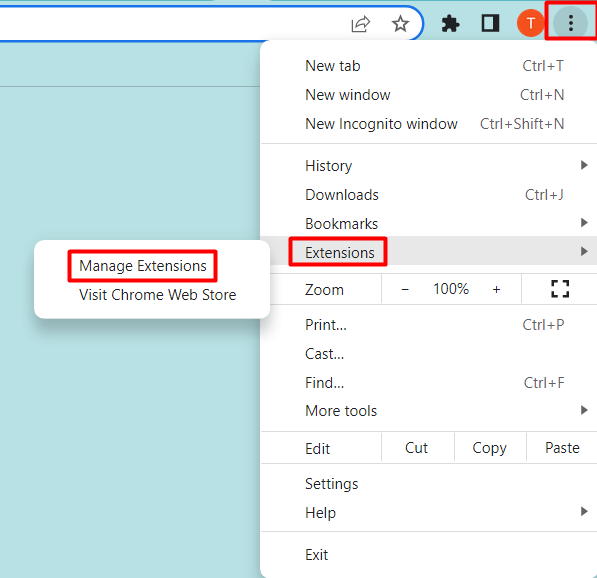The width and height of the screenshot is (597, 578).
Task: Open the Downloads menu item
Action: [x=429, y=195]
